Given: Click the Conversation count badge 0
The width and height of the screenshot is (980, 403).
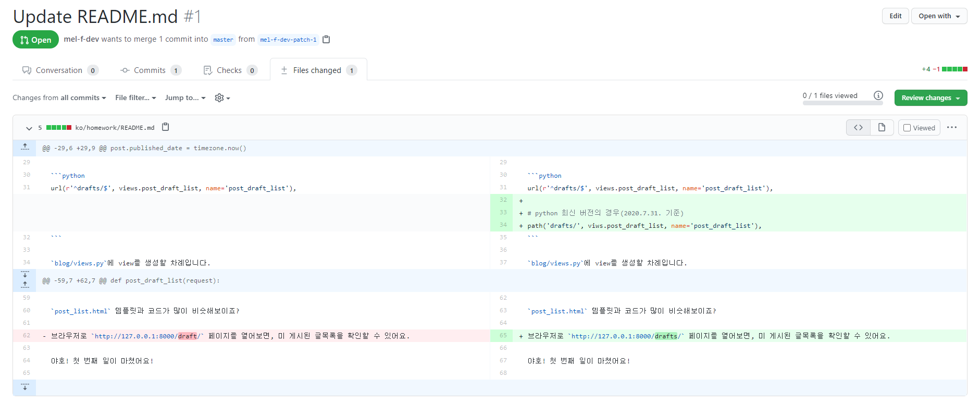Looking at the screenshot, I should pyautogui.click(x=93, y=70).
